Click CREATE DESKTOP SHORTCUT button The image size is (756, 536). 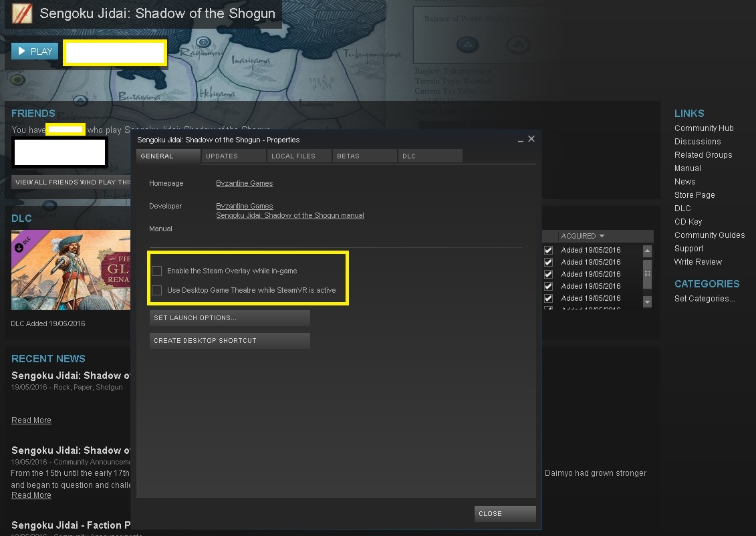230,341
